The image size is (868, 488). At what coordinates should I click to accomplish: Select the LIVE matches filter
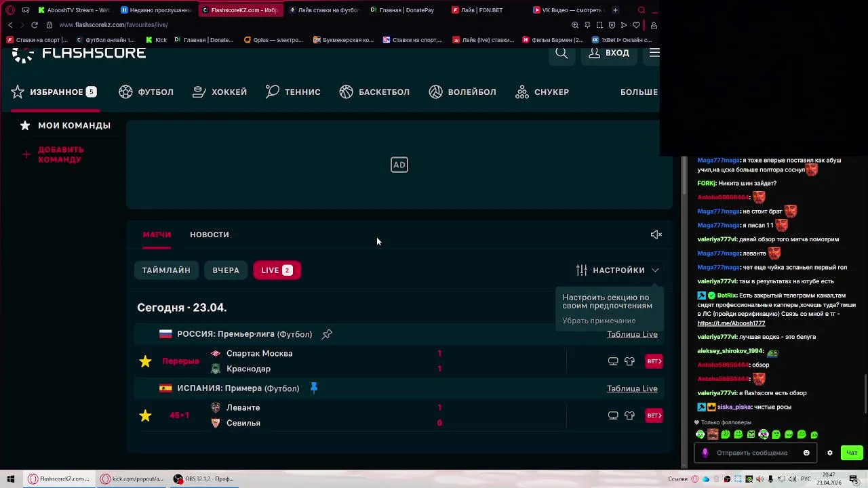277,270
